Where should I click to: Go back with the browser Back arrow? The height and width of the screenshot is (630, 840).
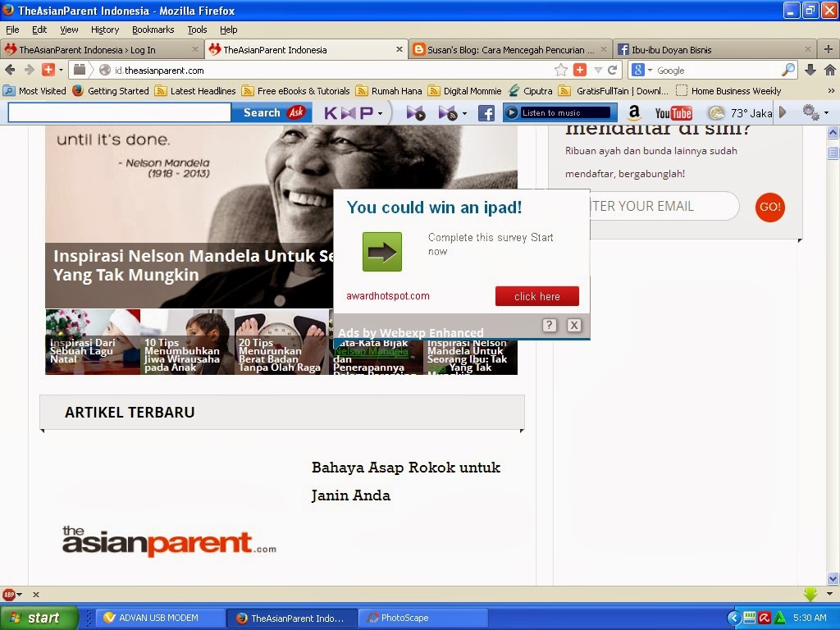pyautogui.click(x=10, y=70)
